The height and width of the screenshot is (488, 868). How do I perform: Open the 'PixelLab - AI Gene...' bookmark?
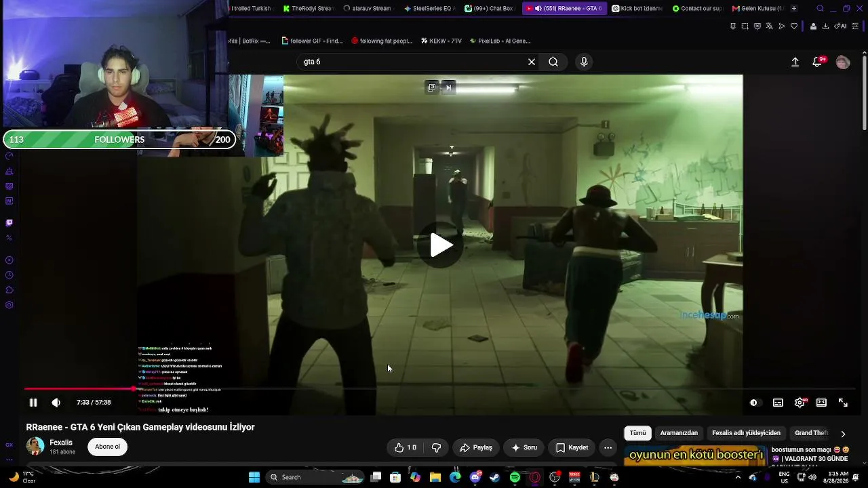pyautogui.click(x=500, y=41)
